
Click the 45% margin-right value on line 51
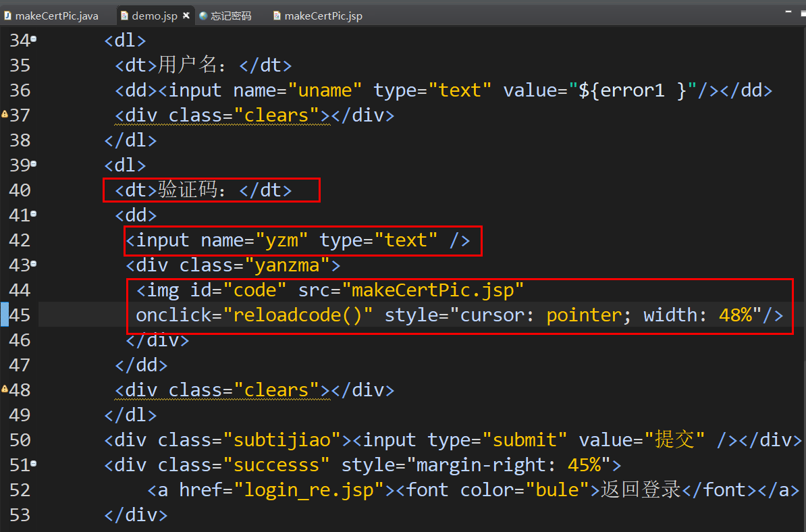click(584, 465)
